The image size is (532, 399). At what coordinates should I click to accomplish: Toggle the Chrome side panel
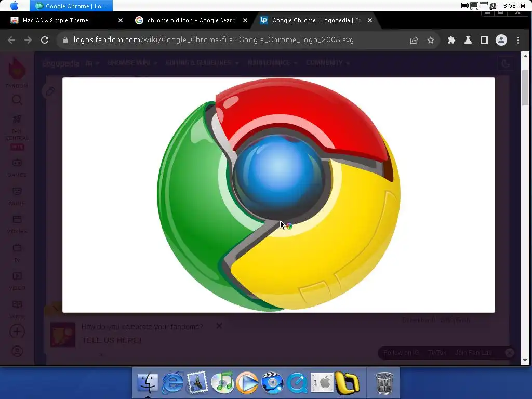(x=485, y=40)
